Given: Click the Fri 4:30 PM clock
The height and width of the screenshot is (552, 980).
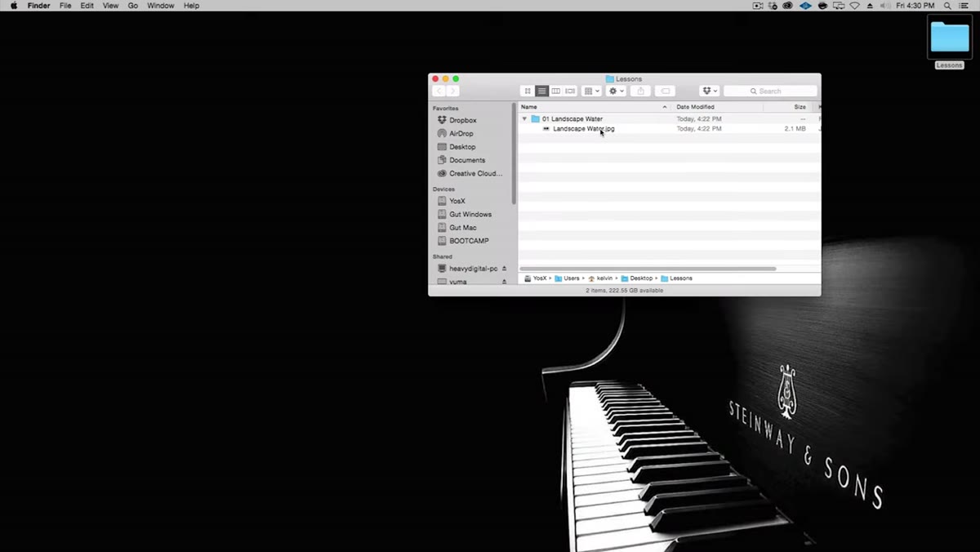Looking at the screenshot, I should coord(915,6).
